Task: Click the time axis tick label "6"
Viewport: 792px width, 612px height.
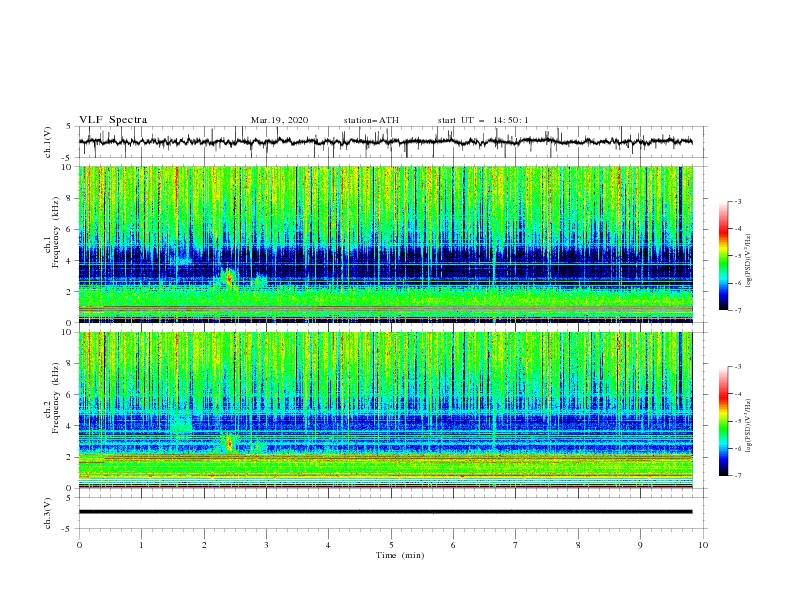Action: click(454, 545)
